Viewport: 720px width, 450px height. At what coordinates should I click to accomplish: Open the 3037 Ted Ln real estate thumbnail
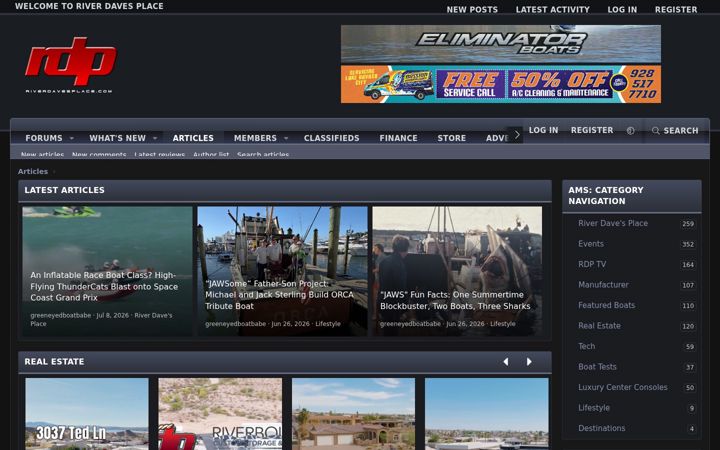87,414
